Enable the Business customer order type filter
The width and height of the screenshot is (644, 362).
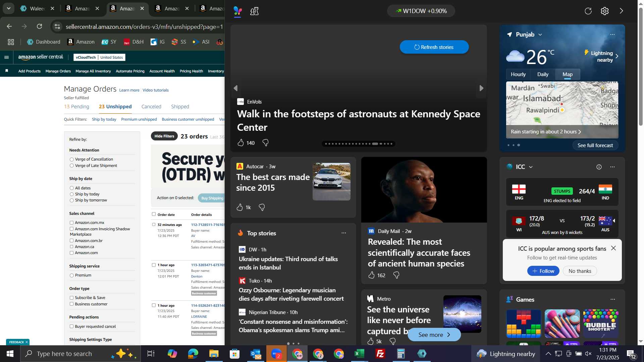pyautogui.click(x=71, y=304)
